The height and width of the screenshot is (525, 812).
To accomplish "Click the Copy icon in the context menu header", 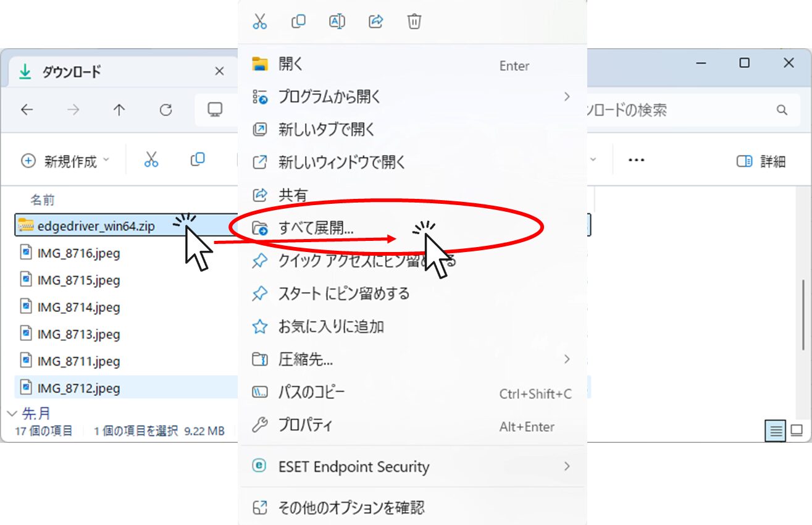I will tap(298, 22).
